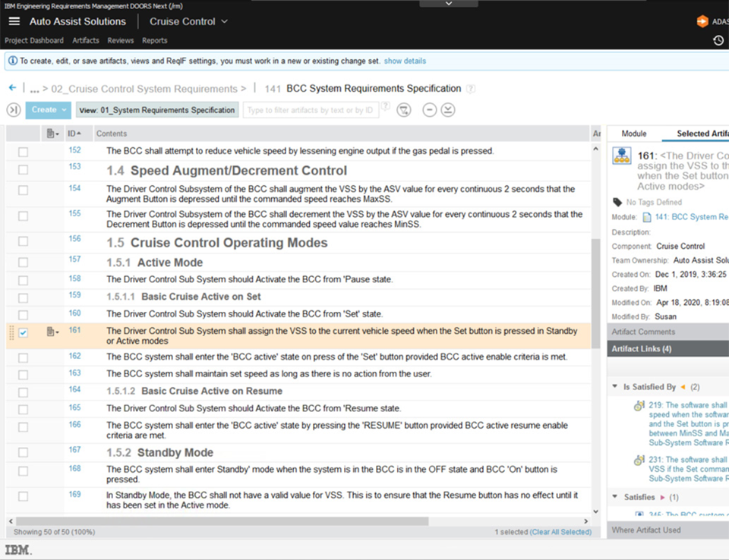Click the ADAS orange hexagon icon
This screenshot has width=729, height=560.
pos(702,21)
